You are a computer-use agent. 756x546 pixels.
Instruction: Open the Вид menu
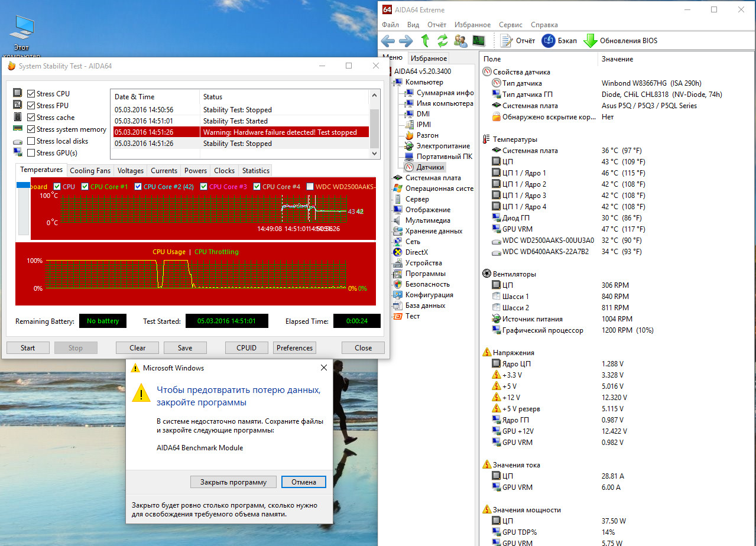(x=413, y=25)
